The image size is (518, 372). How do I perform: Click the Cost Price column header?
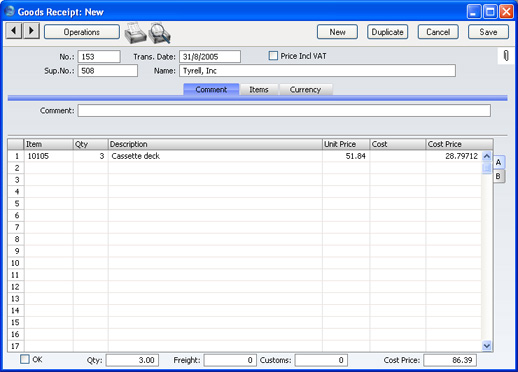pos(459,144)
